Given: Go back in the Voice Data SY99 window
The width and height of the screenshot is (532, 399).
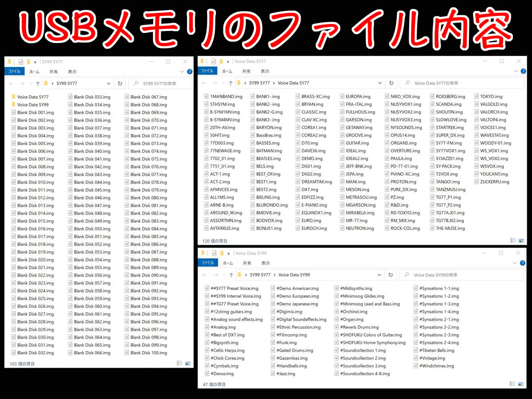Looking at the screenshot, I should tap(204, 275).
